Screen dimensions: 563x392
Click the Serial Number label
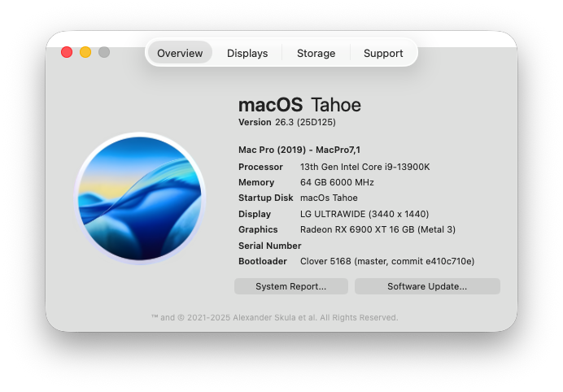(269, 246)
